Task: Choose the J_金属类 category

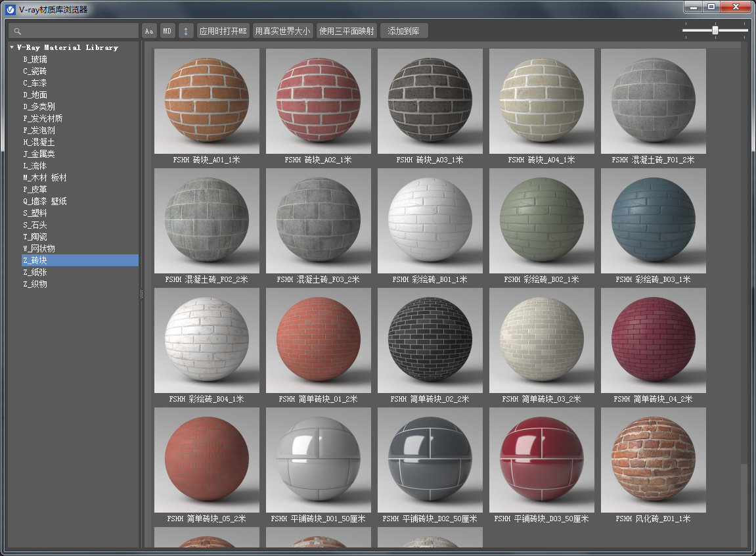Action: coord(39,154)
